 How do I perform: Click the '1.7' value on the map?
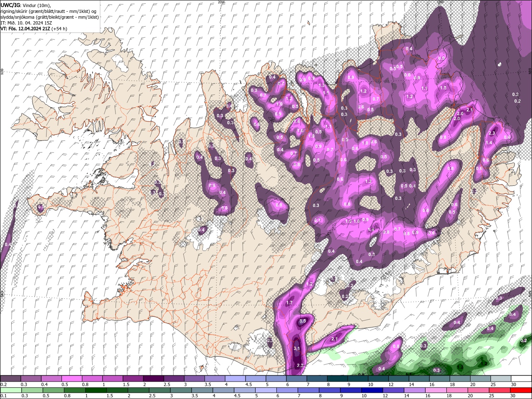[290, 303]
